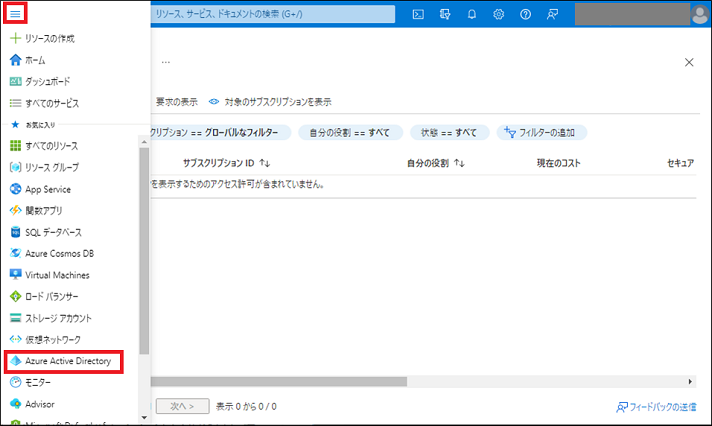Click the Azure Active Directory pyramid icon
This screenshot has height=426, width=712.
coord(15,361)
